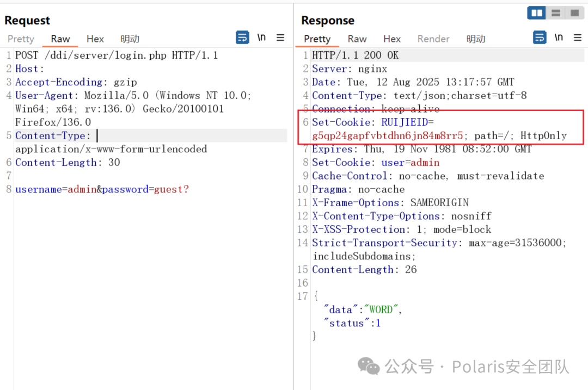Select side-by-side split layout icon
The image size is (588, 390).
pyautogui.click(x=537, y=13)
